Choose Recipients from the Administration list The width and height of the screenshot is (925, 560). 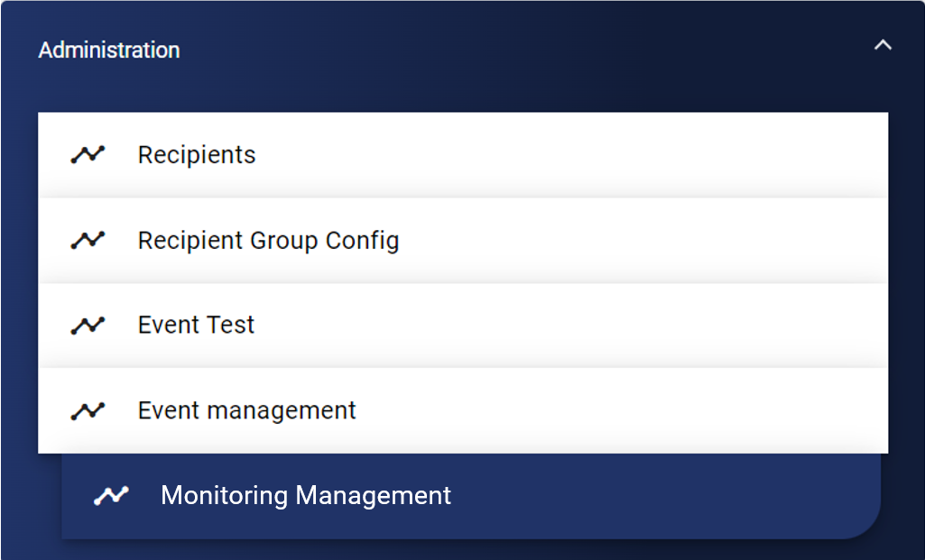(x=462, y=155)
